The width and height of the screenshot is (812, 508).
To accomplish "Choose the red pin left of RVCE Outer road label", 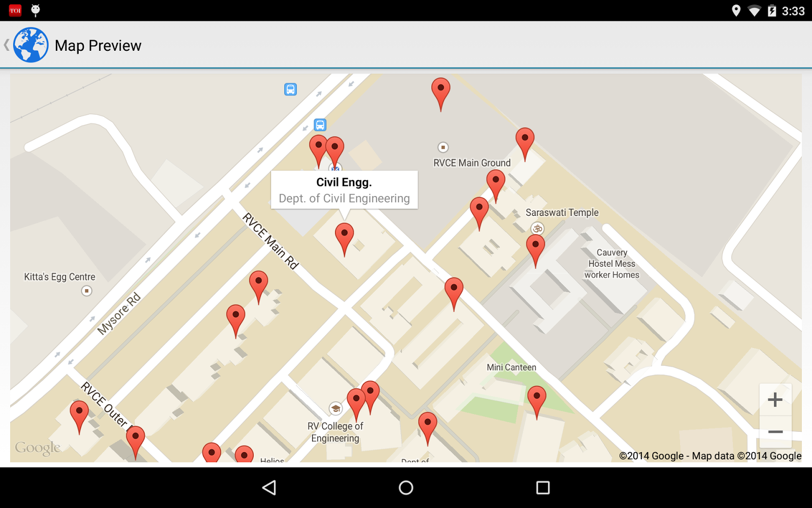I will point(79,417).
